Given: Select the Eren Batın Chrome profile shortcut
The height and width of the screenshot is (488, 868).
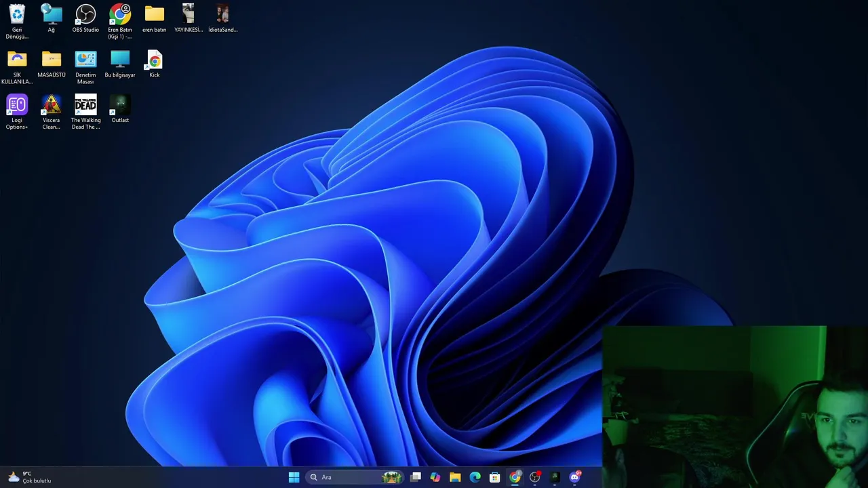Looking at the screenshot, I should click(120, 21).
